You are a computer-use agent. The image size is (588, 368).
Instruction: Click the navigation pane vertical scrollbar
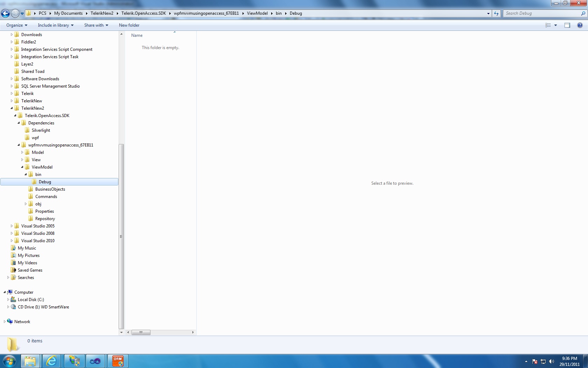tap(121, 237)
